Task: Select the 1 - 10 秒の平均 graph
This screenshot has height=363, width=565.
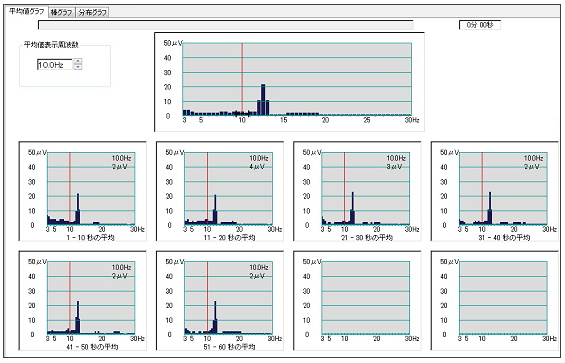Action: [x=83, y=191]
